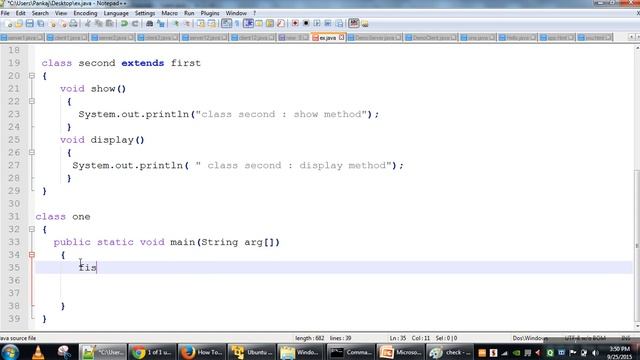640x360 pixels.
Task: Open Command Prompt taskbar button
Action: [x=351, y=352]
